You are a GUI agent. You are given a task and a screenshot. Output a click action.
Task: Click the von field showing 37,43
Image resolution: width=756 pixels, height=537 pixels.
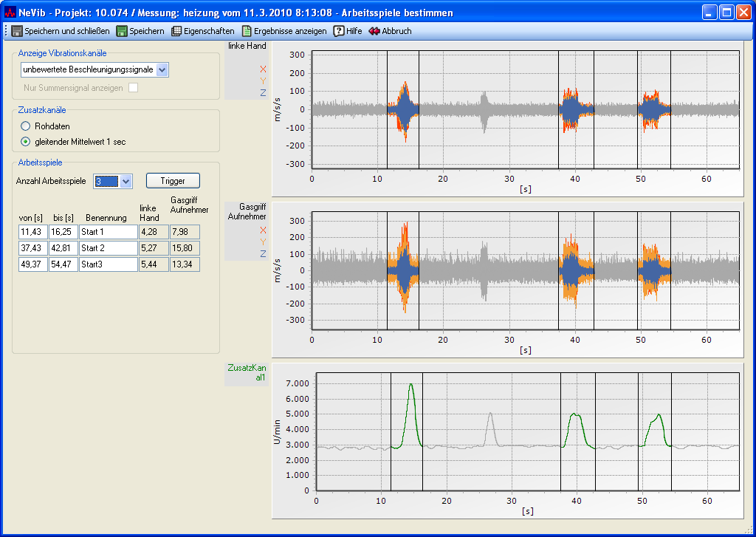[x=32, y=248]
